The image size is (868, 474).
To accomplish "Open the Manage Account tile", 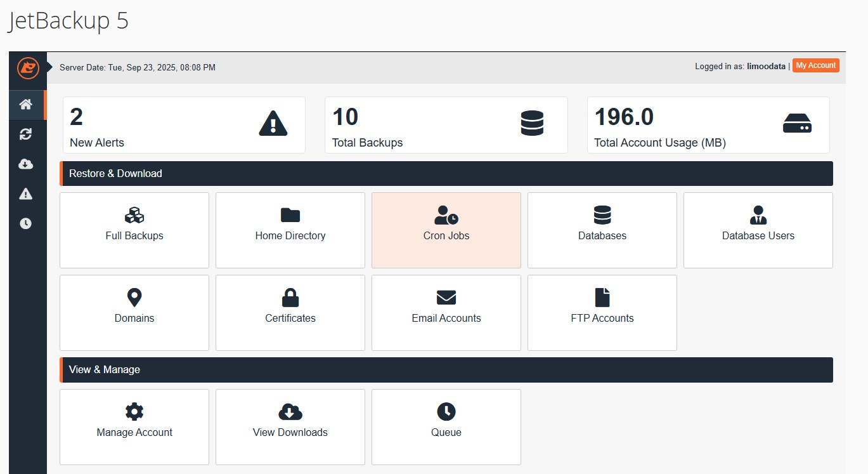I will click(x=134, y=426).
